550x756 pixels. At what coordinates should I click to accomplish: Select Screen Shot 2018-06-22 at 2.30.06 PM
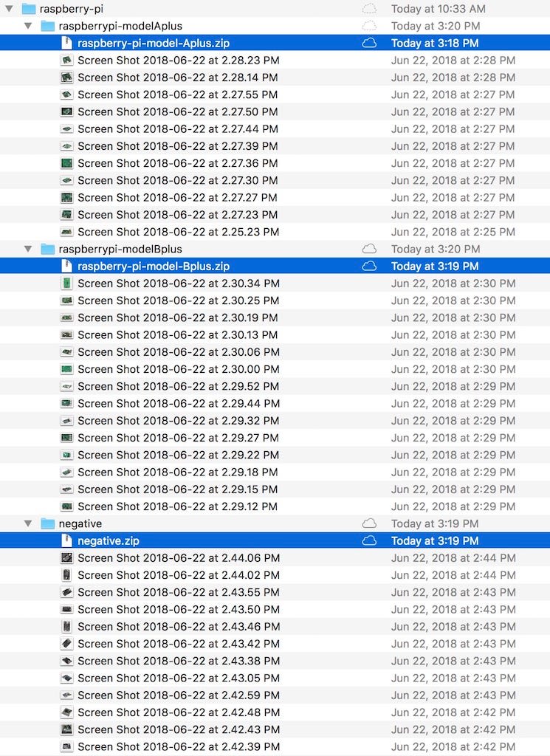179,352
